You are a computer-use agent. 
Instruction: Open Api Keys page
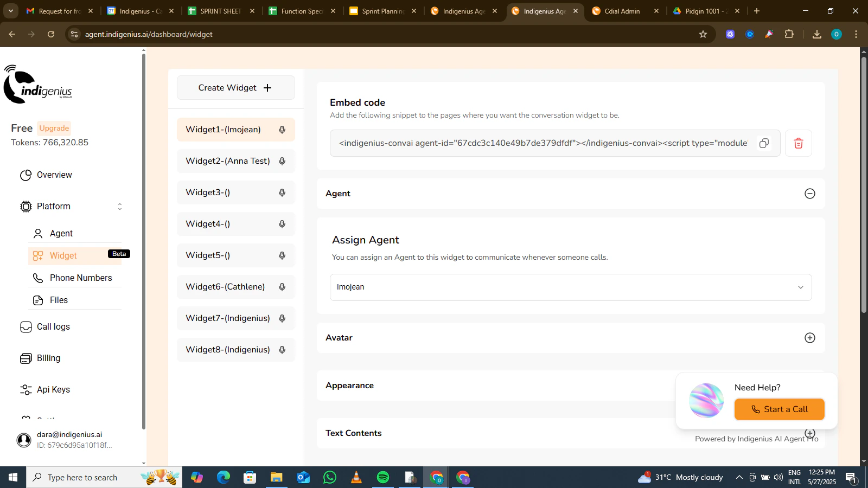45,390
